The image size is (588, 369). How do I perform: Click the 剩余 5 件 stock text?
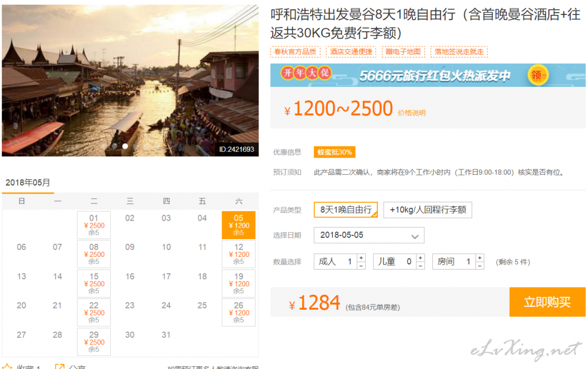click(x=513, y=262)
